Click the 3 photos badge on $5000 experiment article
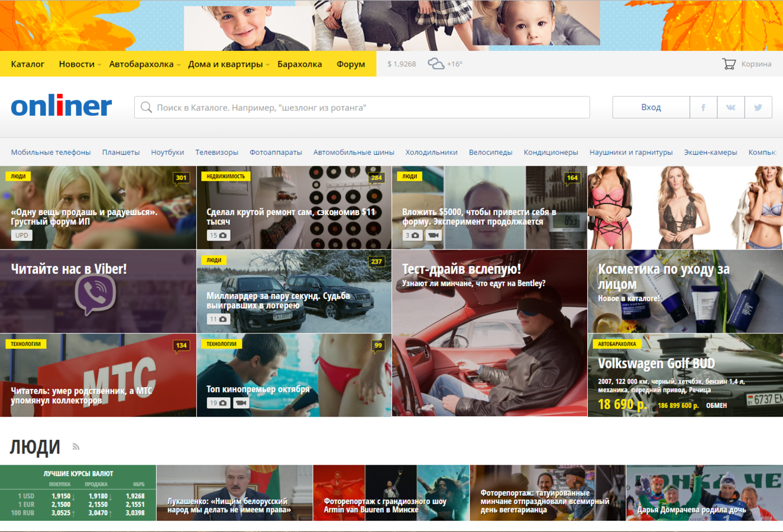The height and width of the screenshot is (532, 783). pos(412,235)
